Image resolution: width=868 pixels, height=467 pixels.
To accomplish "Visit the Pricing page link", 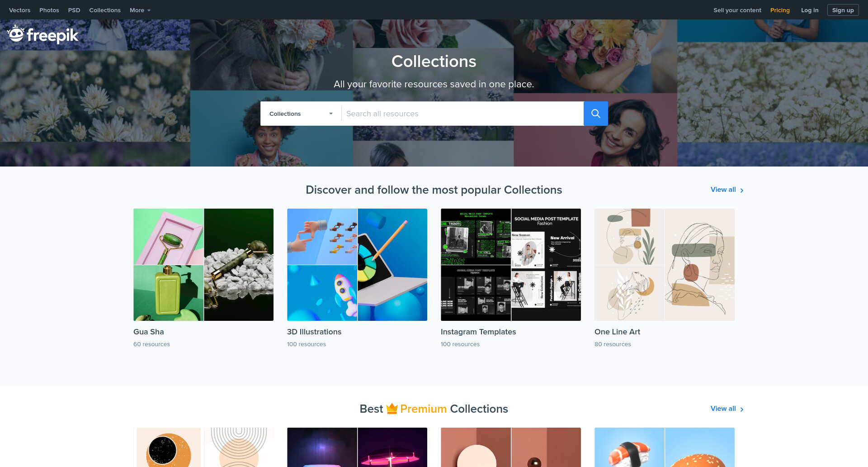I will tap(780, 10).
